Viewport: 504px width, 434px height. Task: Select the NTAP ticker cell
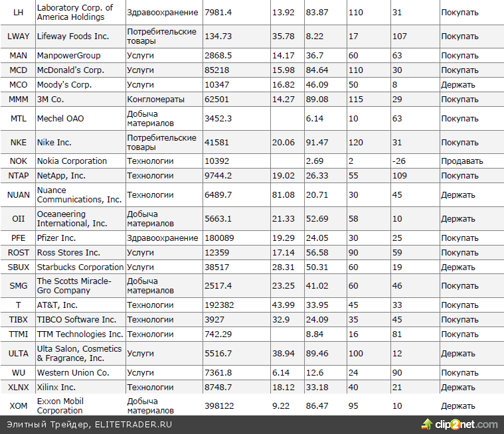click(x=18, y=176)
